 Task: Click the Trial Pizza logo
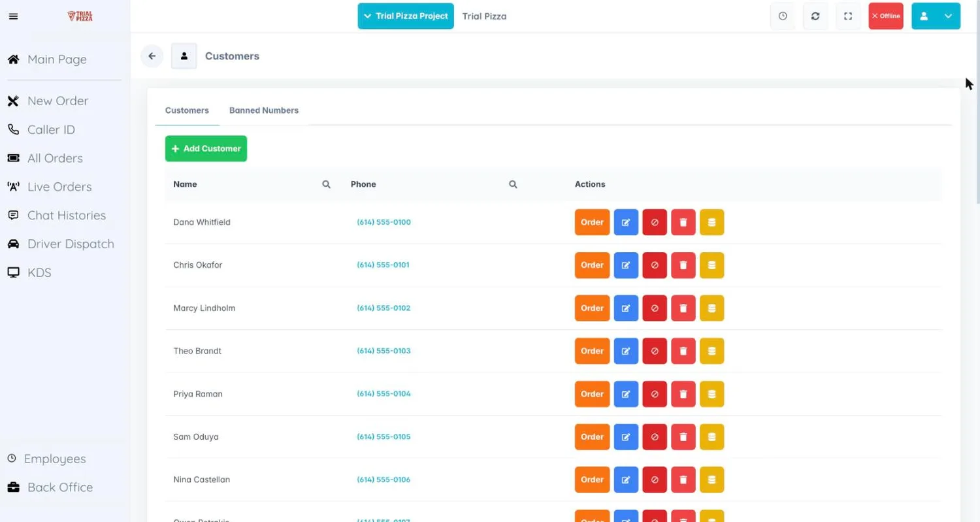[80, 16]
